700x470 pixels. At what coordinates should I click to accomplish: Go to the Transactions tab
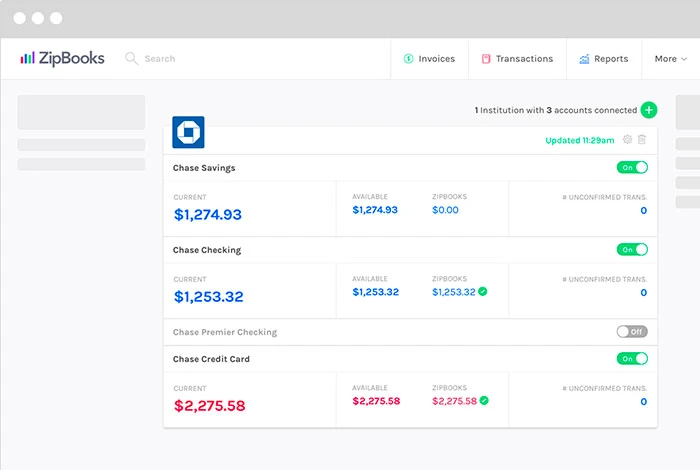[x=517, y=59]
